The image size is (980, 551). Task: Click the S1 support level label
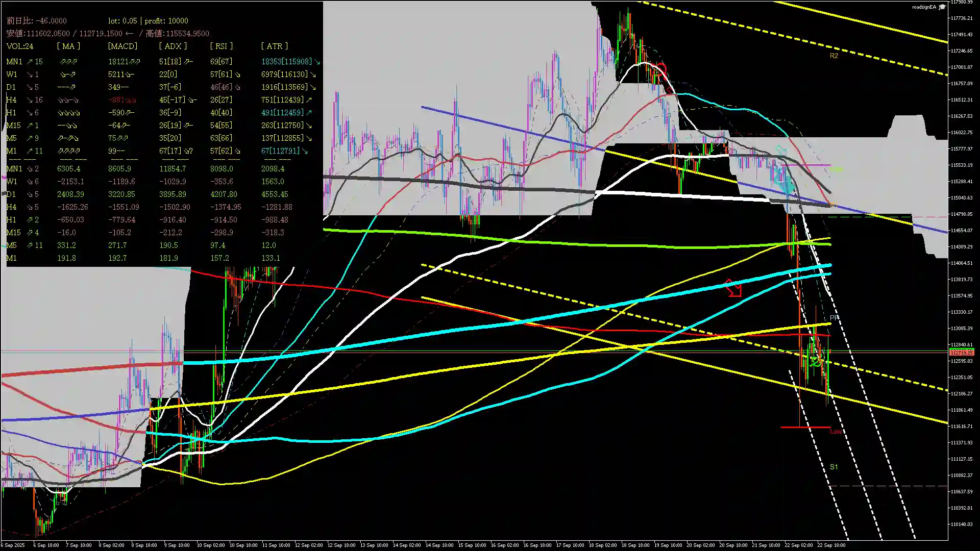(x=834, y=467)
